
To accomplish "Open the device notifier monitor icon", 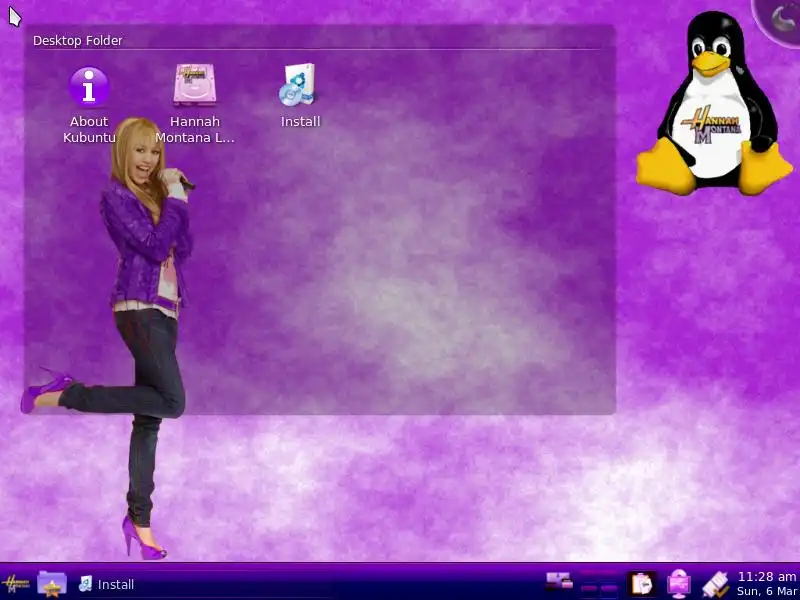I will [x=679, y=584].
